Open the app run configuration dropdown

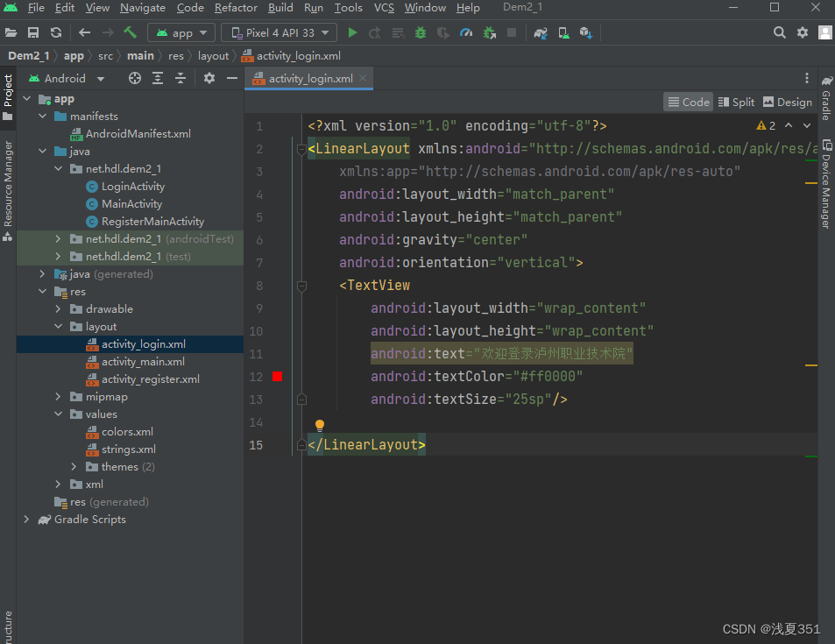(181, 32)
